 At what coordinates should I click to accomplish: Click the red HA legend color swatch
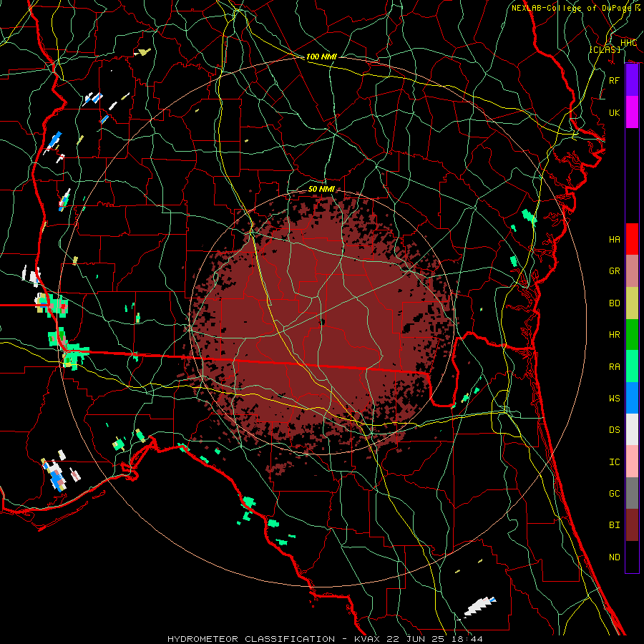(x=632, y=239)
